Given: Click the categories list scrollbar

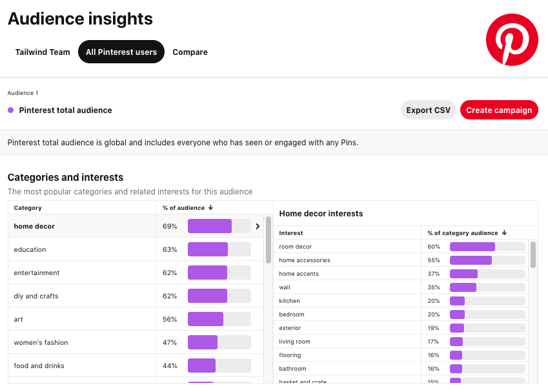Looking at the screenshot, I should [x=269, y=240].
